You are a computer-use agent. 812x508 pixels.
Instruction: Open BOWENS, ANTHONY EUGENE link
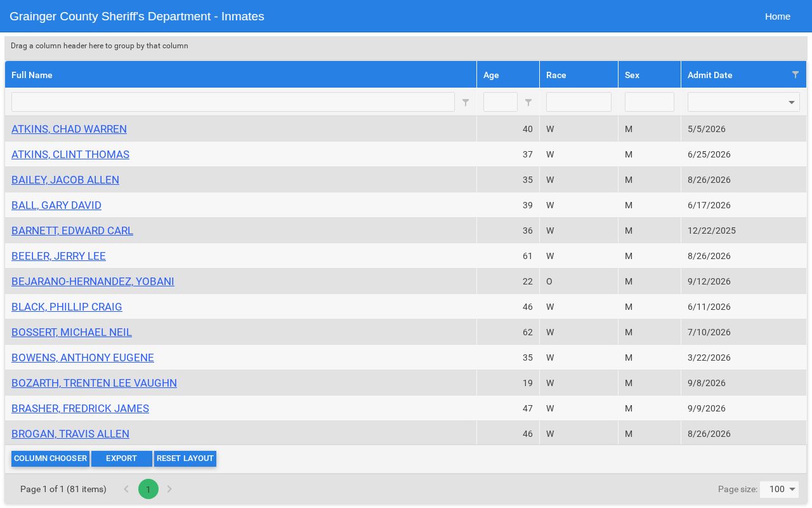(82, 358)
